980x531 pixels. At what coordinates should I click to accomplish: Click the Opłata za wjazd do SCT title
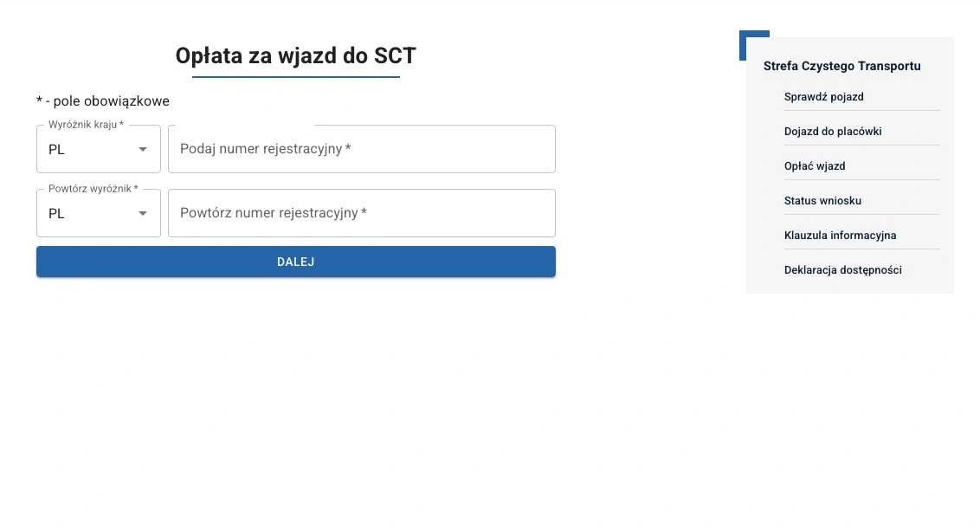pyautogui.click(x=295, y=56)
